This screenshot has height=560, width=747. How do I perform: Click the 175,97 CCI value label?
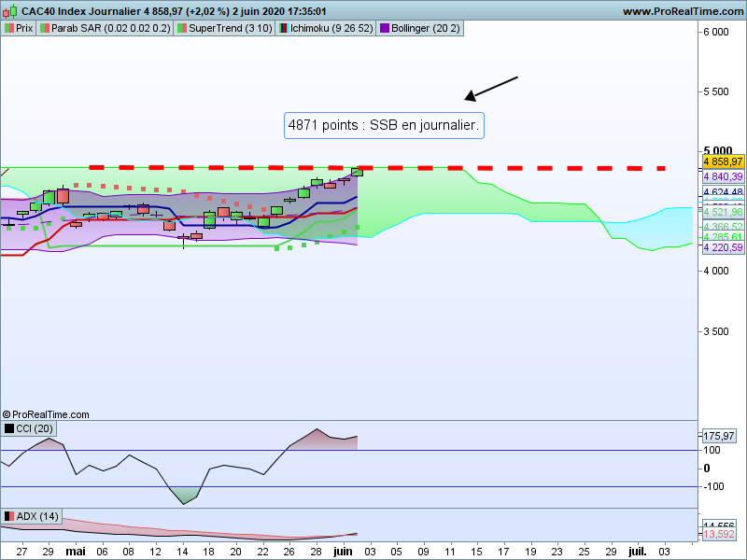tap(719, 436)
